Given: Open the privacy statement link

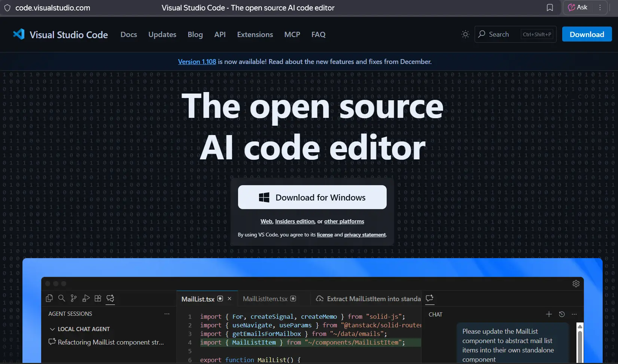Looking at the screenshot, I should pos(365,235).
